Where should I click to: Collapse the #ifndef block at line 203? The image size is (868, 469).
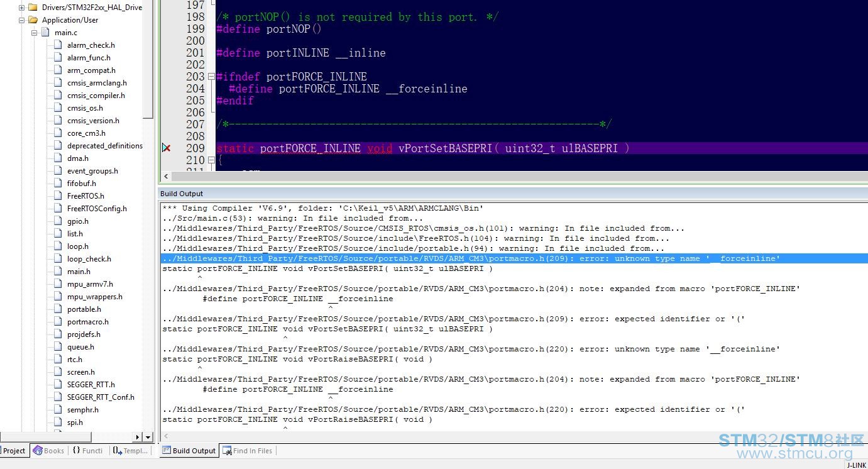211,77
